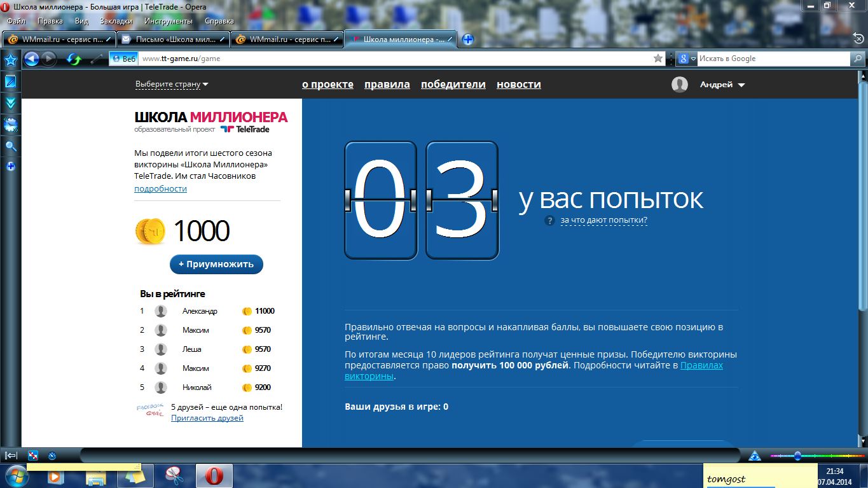
Task: Toggle panels with status bar arrow icon
Action: point(11,456)
